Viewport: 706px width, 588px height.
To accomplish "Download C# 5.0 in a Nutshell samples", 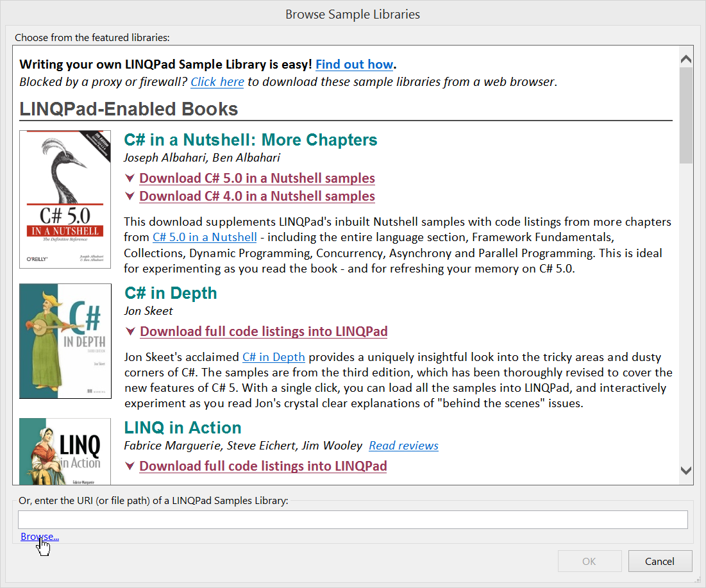I will (257, 178).
